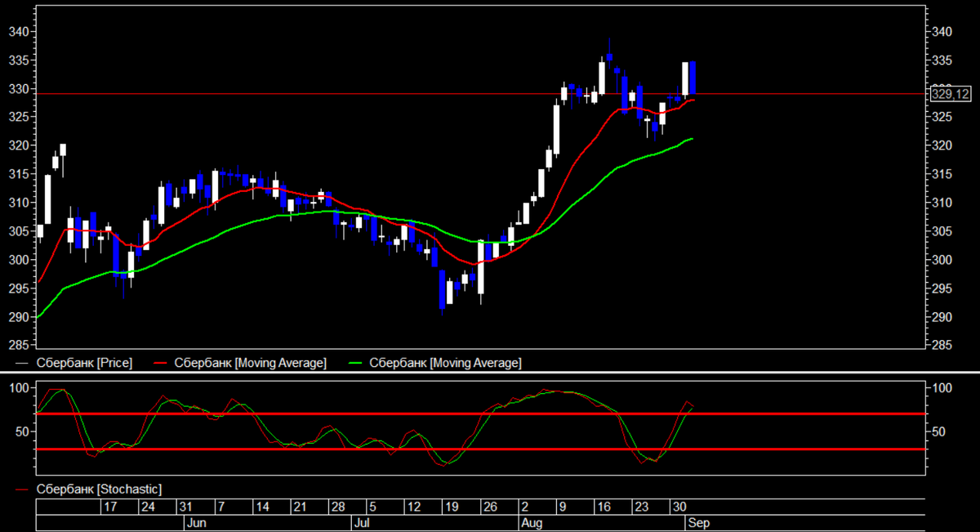Pick the 30 date marker on timeline

click(679, 507)
